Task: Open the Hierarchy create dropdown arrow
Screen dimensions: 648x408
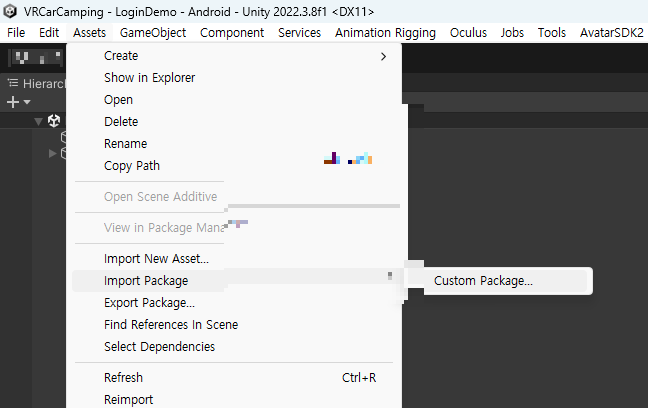Action: tap(27, 102)
